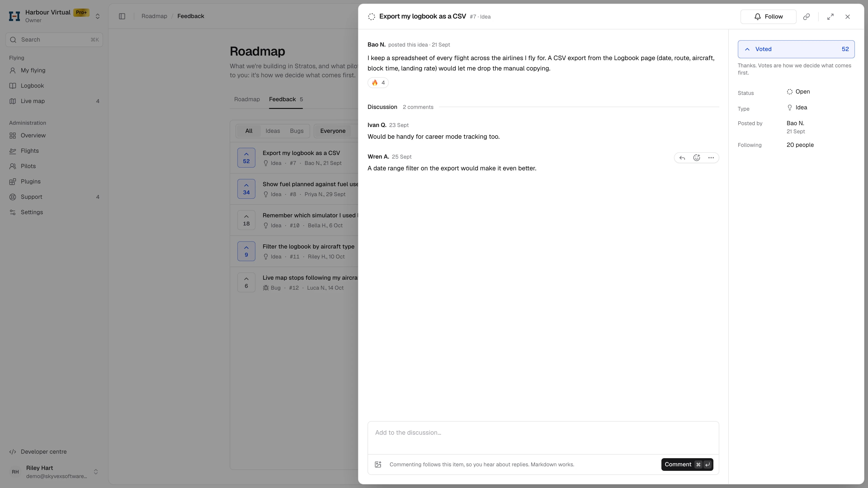The width and height of the screenshot is (868, 488).
Task: Filter feedback list to Ideas
Action: click(273, 131)
